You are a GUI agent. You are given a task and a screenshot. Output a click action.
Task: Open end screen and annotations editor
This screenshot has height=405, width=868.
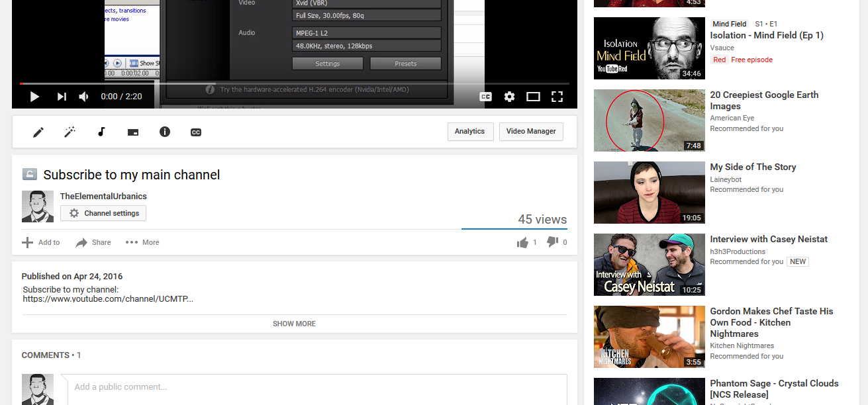tap(133, 132)
